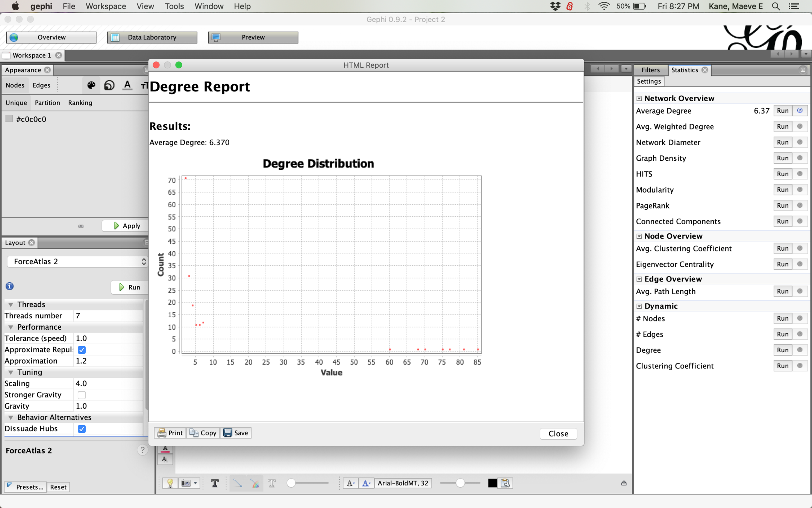The image size is (812, 508).
Task: Click the rainbow edge color icon
Action: 255,483
